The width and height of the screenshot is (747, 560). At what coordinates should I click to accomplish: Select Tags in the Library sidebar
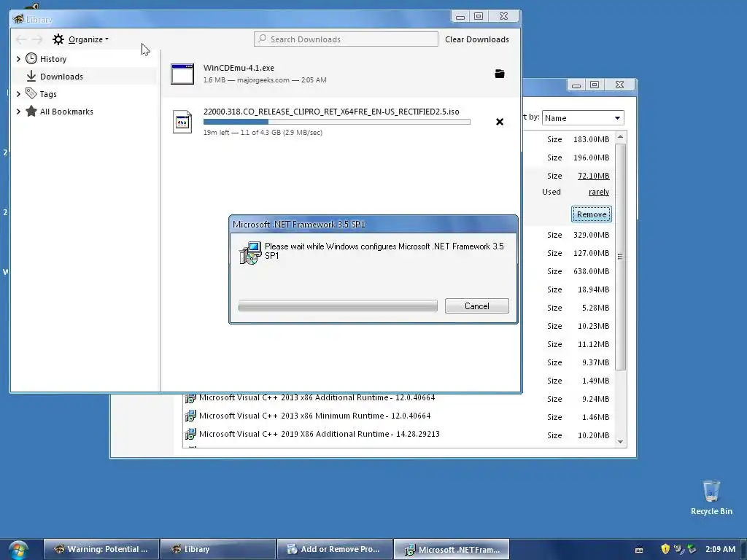click(48, 94)
